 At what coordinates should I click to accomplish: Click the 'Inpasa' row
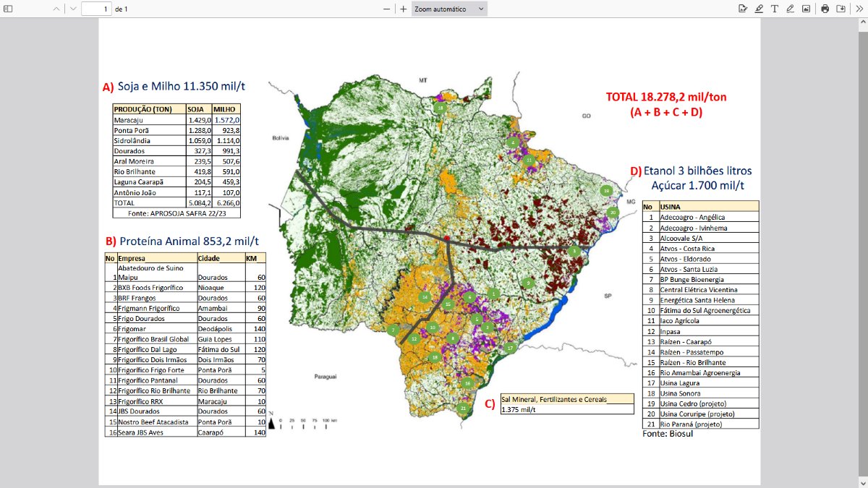[x=700, y=331]
